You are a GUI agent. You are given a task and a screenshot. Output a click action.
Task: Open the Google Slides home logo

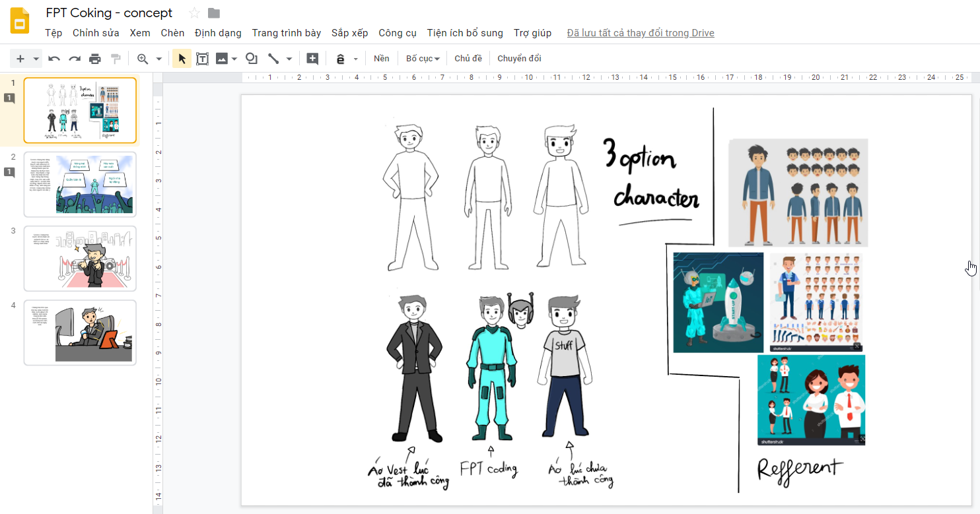click(20, 22)
